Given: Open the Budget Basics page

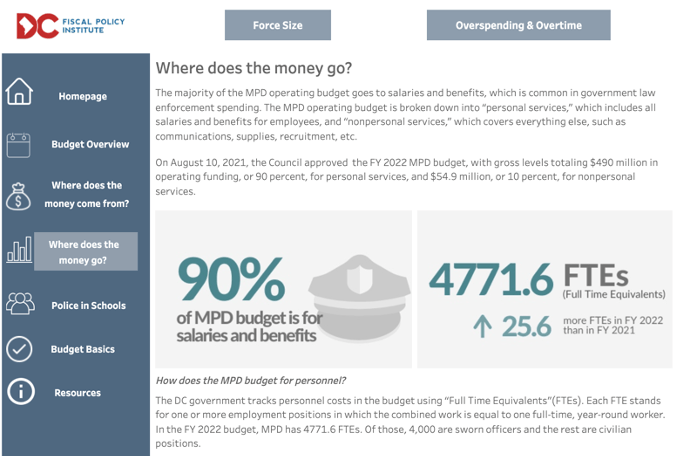Looking at the screenshot, I should (83, 349).
